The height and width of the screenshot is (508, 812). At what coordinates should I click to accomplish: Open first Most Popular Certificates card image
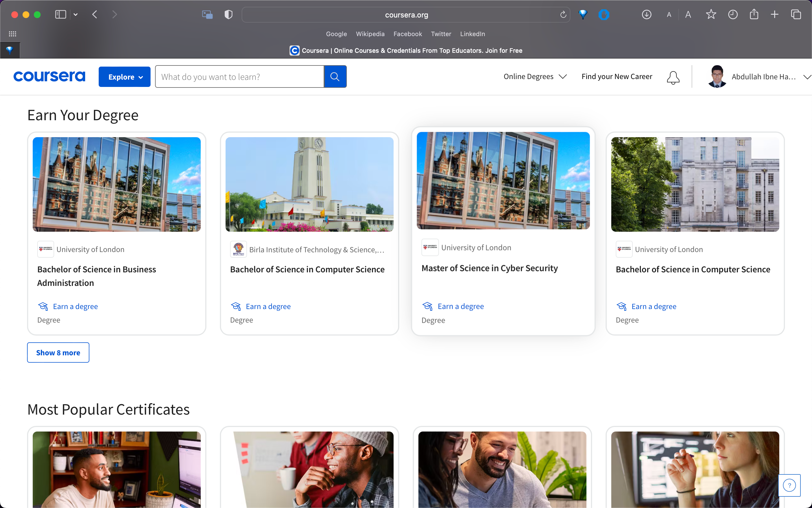(x=116, y=469)
